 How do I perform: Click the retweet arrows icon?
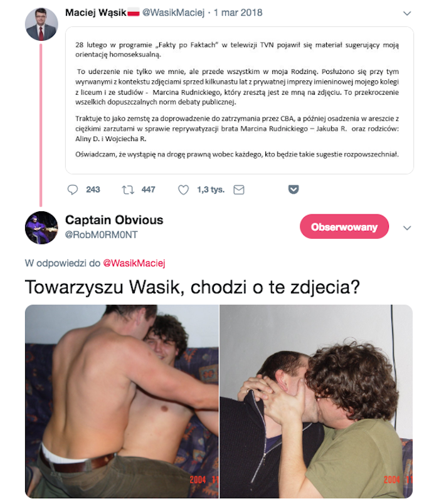(128, 190)
